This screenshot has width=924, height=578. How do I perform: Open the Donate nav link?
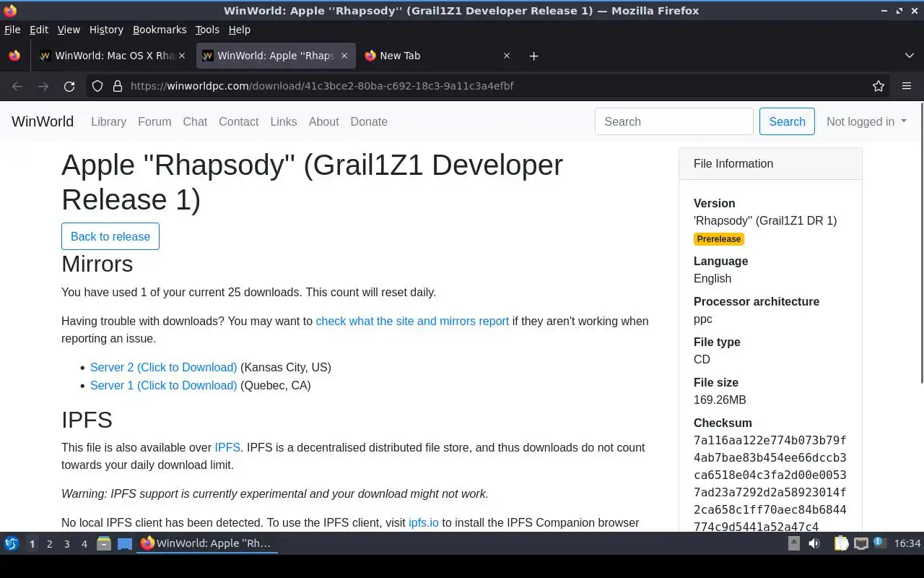[x=369, y=121]
